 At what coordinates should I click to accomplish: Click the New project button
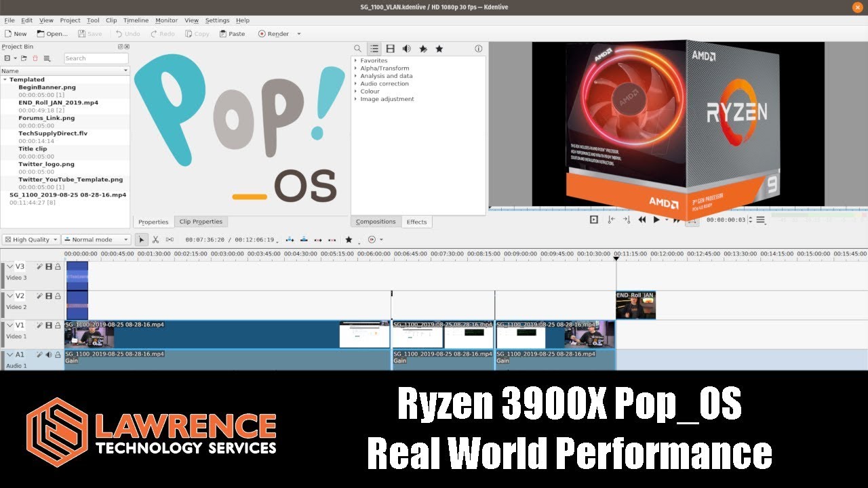(16, 34)
